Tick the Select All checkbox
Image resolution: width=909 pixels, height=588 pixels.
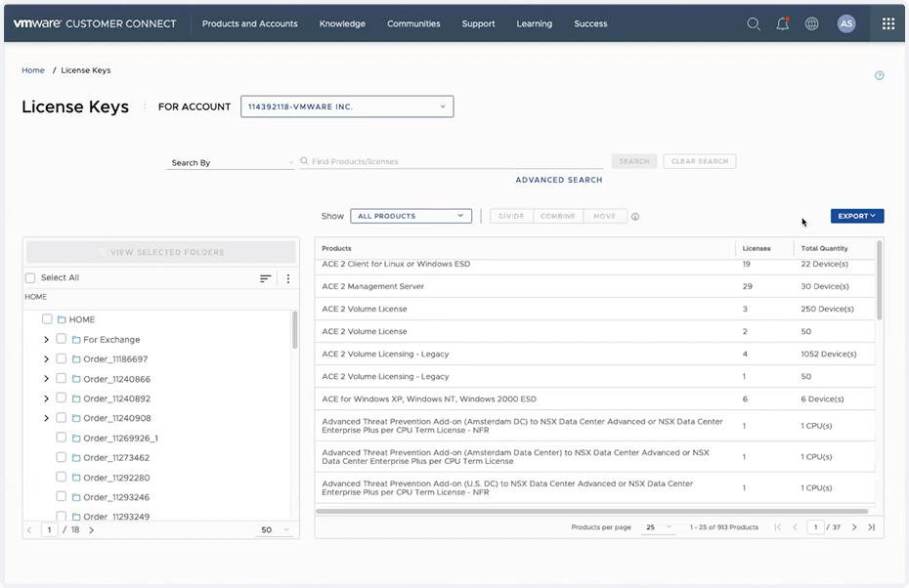click(30, 278)
